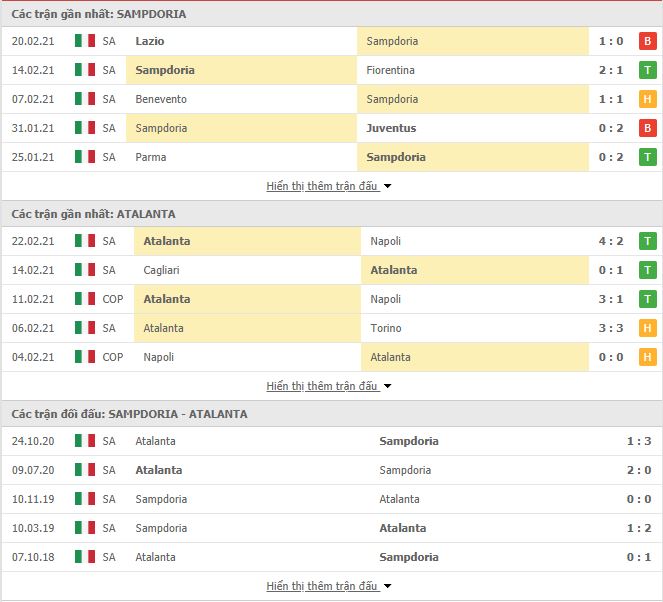Click red B badge on Sampdoria–Juventus row
This screenshot has height=602, width=663.
point(647,128)
